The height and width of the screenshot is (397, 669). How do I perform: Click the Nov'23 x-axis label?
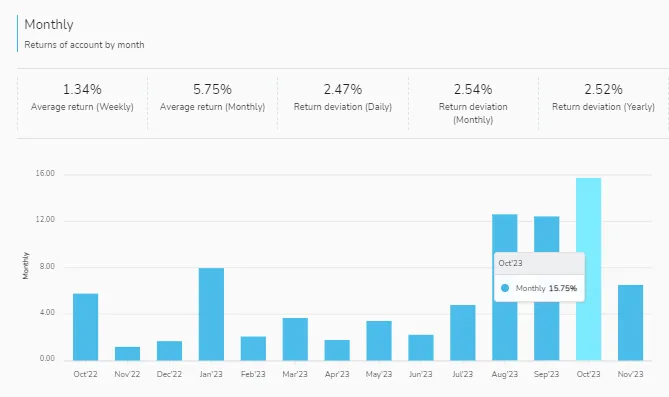(x=630, y=374)
